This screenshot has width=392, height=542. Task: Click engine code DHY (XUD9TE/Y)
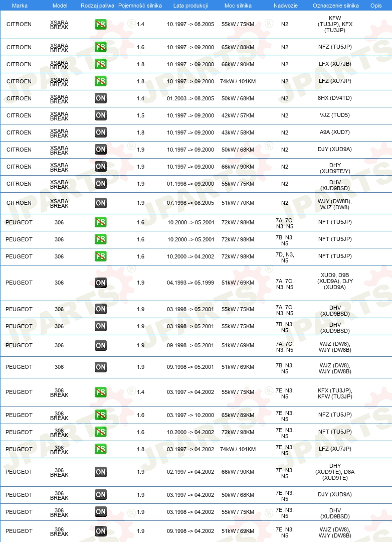[x=335, y=168]
